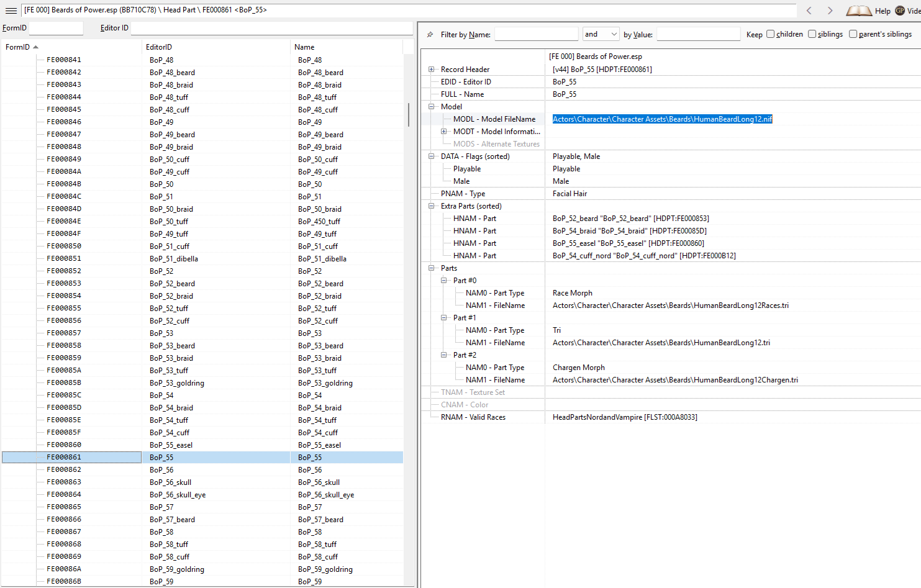The image size is (921, 588).
Task: Click the record path address bar
Action: (409, 10)
